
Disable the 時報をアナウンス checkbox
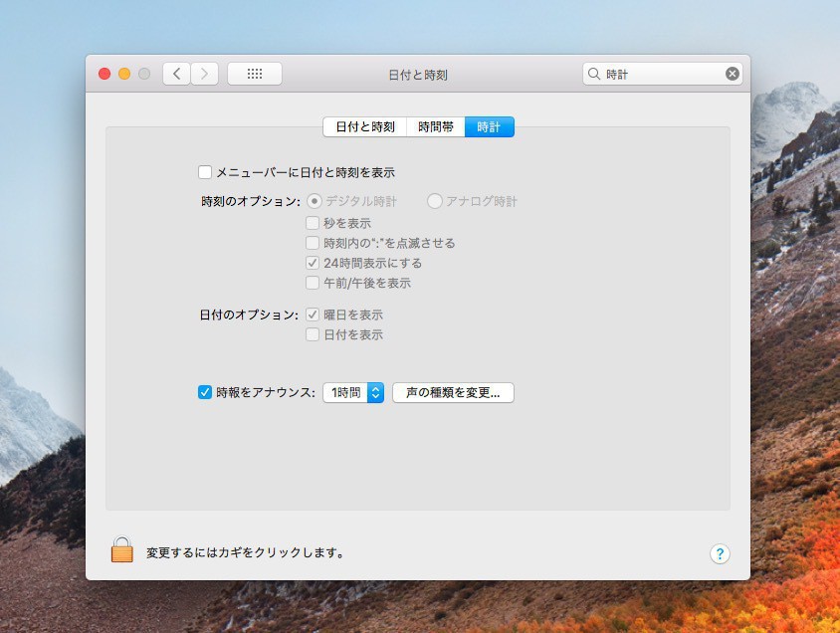tap(205, 392)
